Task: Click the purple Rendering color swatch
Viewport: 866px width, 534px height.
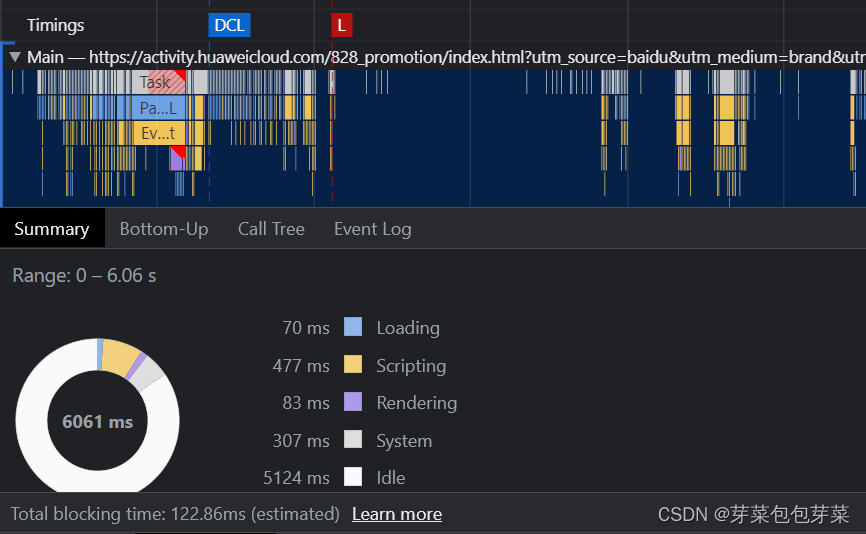Action: (353, 402)
